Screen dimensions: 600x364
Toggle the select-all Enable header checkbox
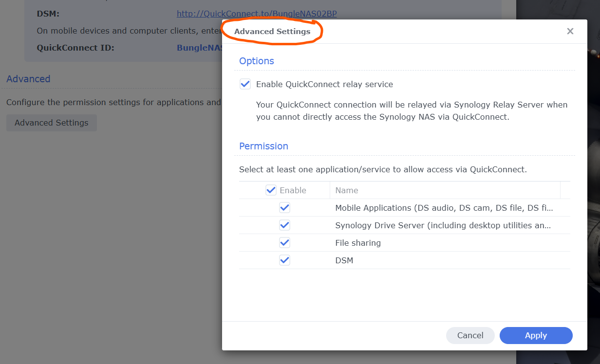pos(271,190)
